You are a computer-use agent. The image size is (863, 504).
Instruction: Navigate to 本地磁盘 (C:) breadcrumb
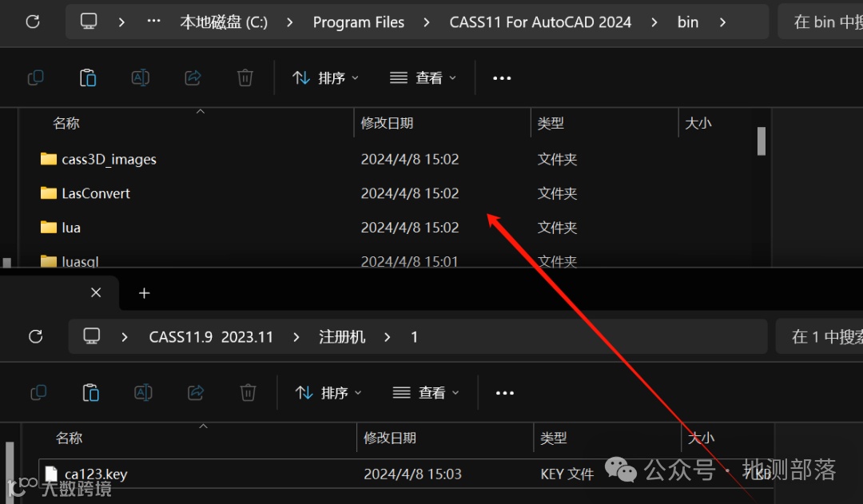click(x=224, y=22)
